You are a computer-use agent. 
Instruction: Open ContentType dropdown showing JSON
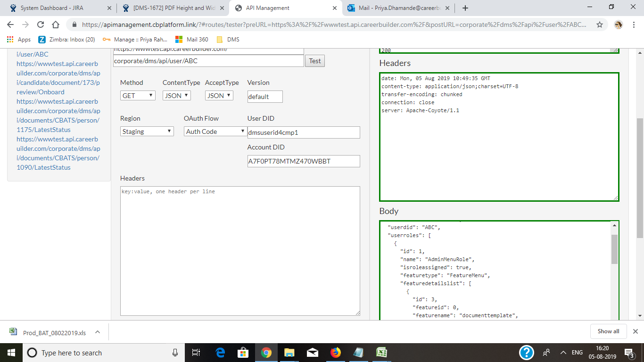177,96
